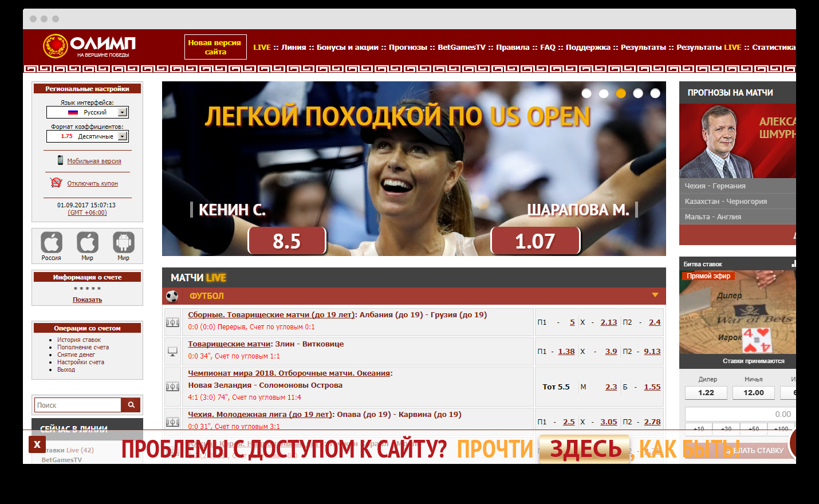819x504 pixels.
Task: Open Чехия - Германия forecast
Action: [x=738, y=186]
